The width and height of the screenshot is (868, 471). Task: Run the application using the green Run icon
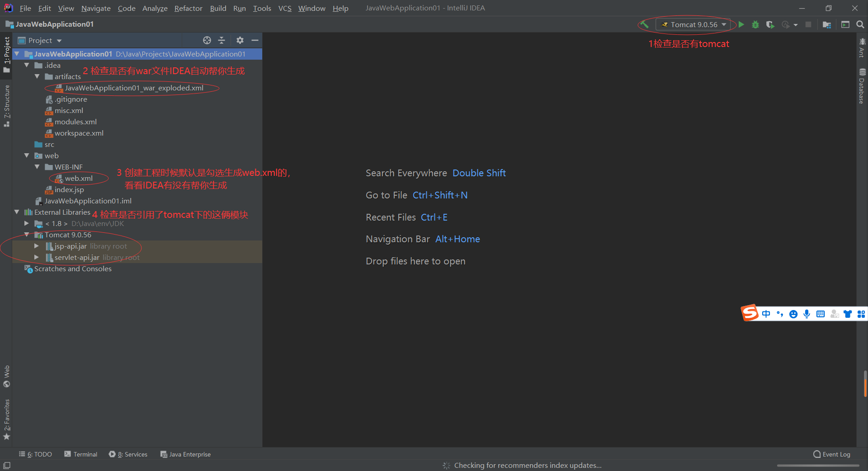pos(741,24)
